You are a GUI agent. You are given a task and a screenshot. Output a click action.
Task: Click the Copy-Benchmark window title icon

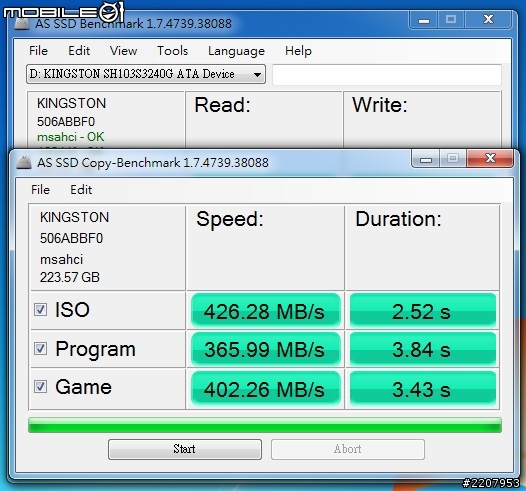(x=24, y=163)
